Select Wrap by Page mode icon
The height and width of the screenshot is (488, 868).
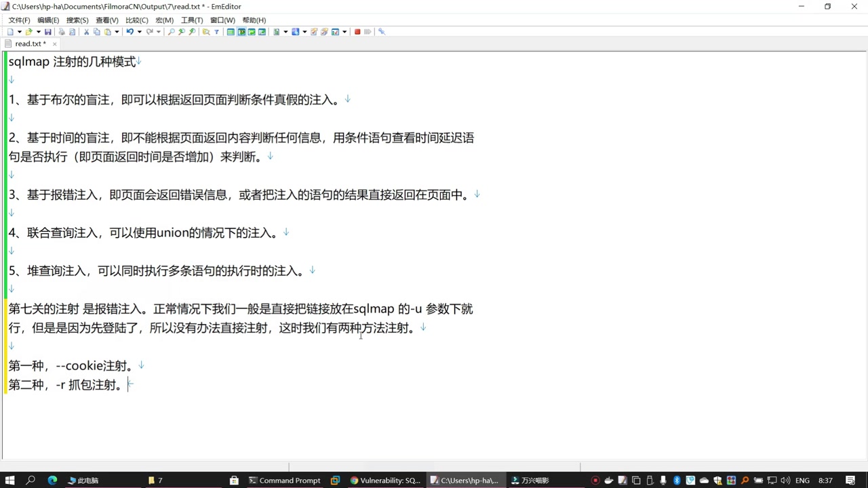coord(262,32)
